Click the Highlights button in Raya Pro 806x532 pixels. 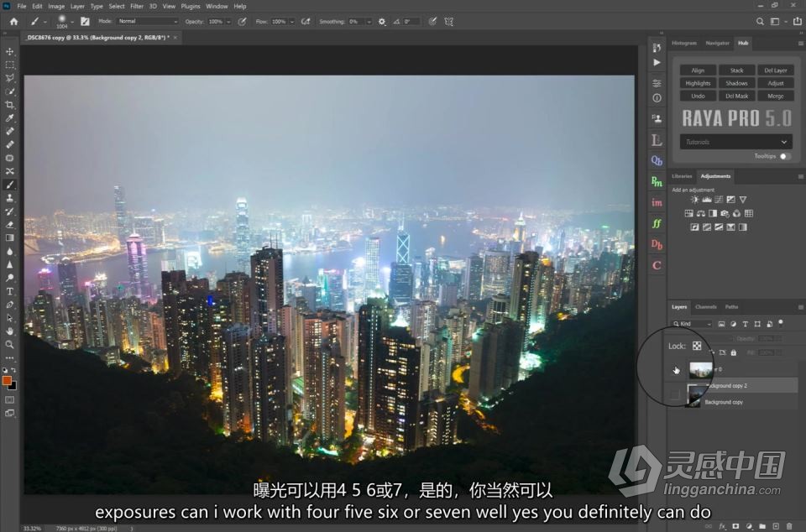pyautogui.click(x=698, y=83)
